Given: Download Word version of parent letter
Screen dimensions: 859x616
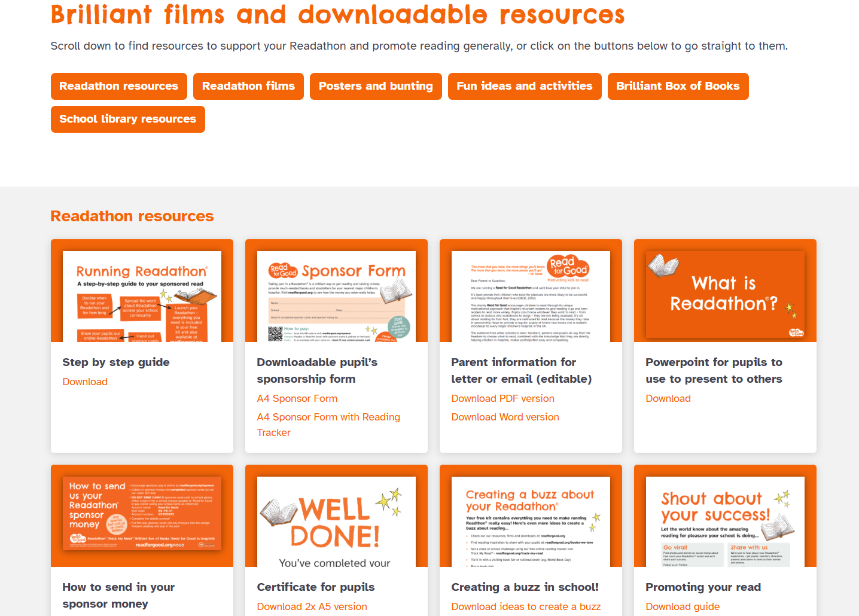Looking at the screenshot, I should pyautogui.click(x=505, y=417).
